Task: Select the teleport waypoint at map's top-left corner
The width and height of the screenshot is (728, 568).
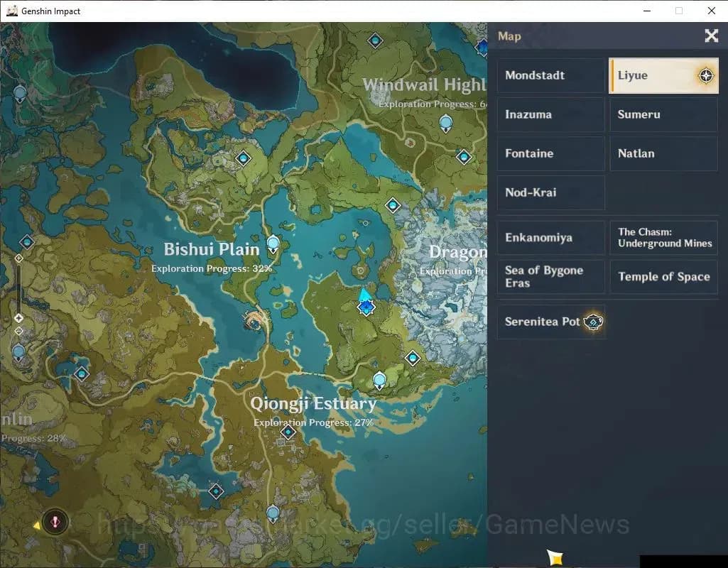Action: click(20, 94)
